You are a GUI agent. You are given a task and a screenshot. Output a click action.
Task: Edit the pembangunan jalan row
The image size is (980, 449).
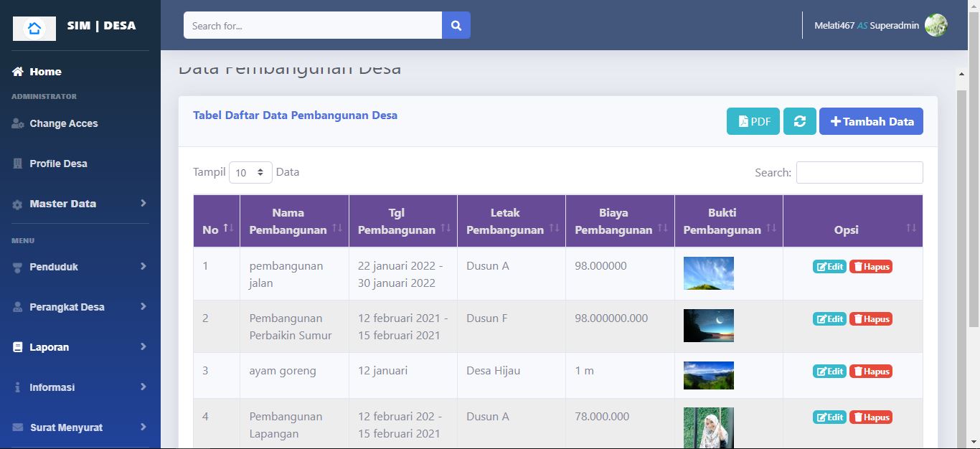pos(829,267)
